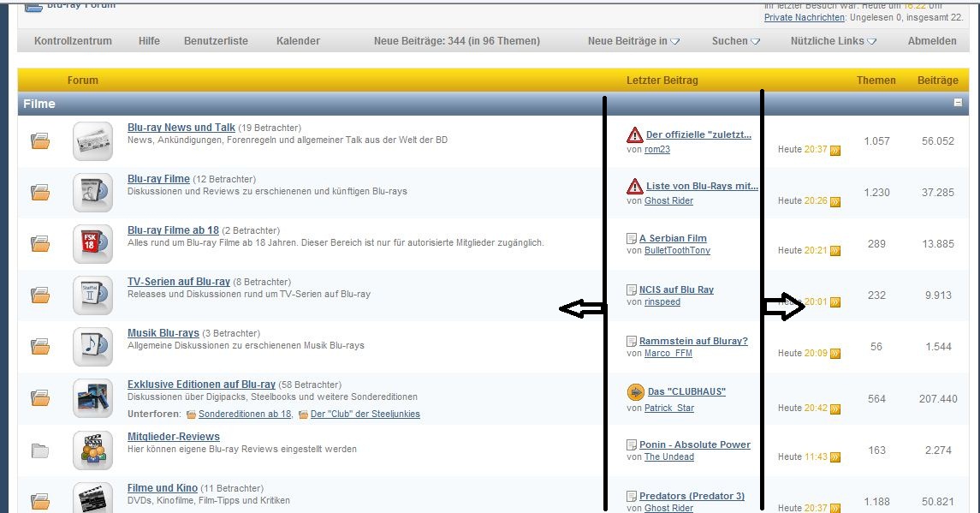
Task: Select Kalender from the navigation bar
Action: click(x=298, y=41)
